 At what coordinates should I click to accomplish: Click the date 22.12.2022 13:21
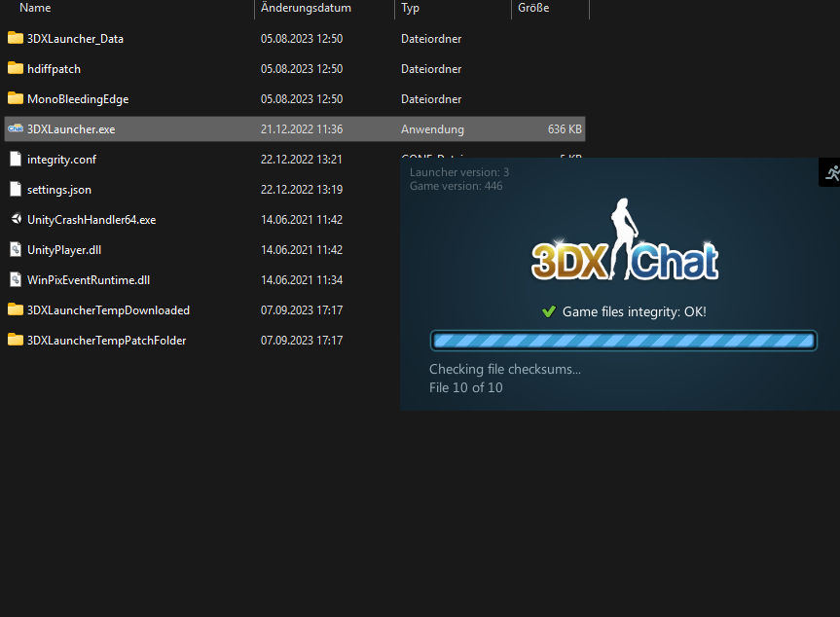point(302,159)
